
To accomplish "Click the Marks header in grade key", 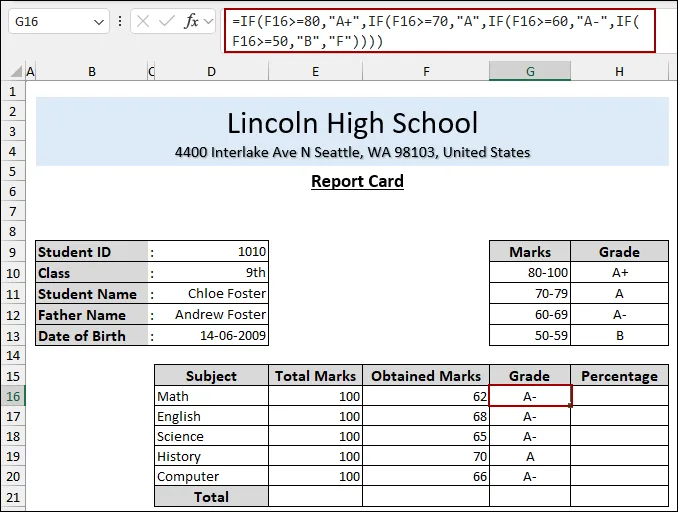I will [x=530, y=252].
